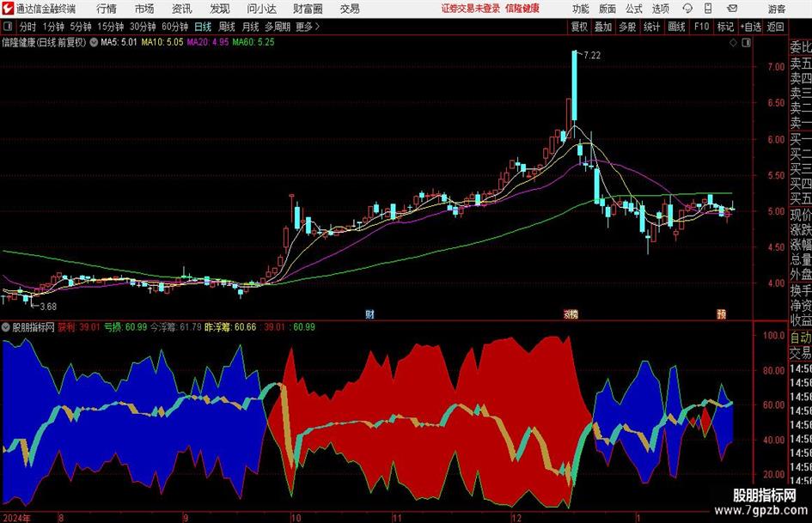Click the 财 marker on the chart
This screenshot has height=523, width=812.
(x=369, y=313)
